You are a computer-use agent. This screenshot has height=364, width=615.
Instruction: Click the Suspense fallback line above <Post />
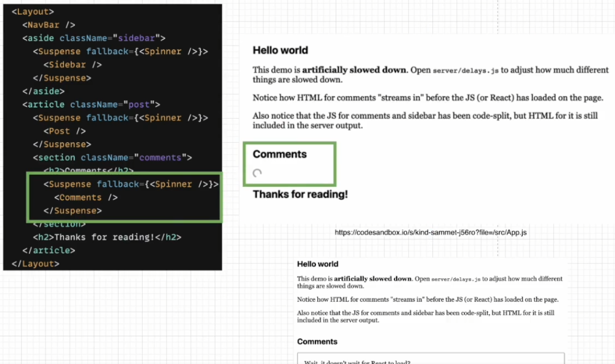121,118
